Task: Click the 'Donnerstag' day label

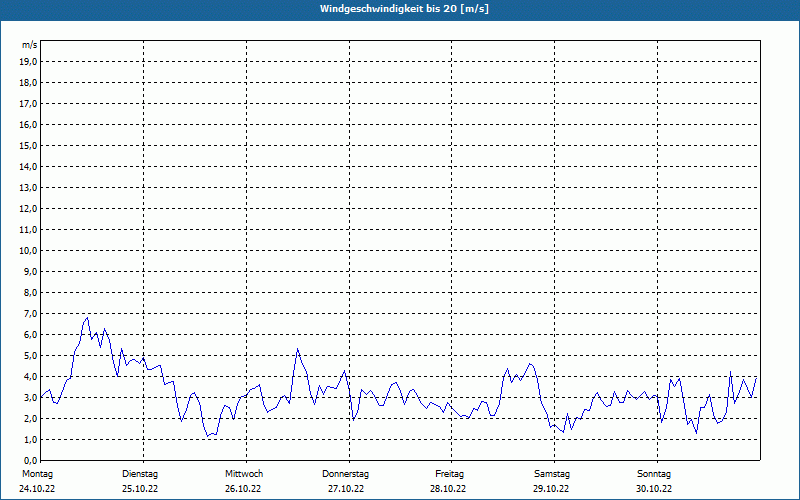Action: click(x=345, y=474)
